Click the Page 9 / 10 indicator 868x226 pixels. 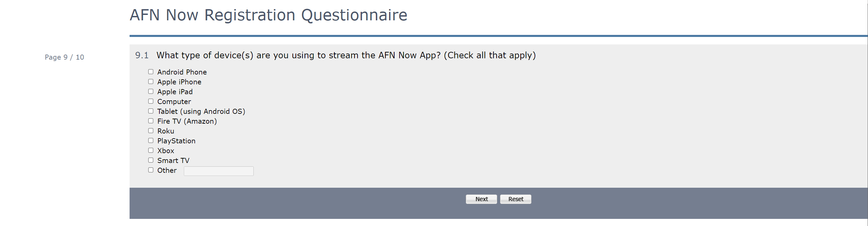click(x=64, y=57)
